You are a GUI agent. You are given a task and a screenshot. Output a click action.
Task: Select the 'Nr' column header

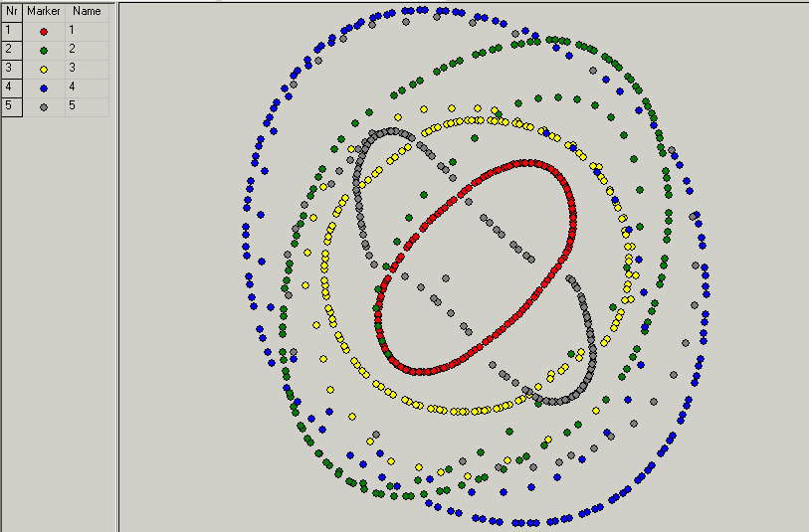coord(11,11)
